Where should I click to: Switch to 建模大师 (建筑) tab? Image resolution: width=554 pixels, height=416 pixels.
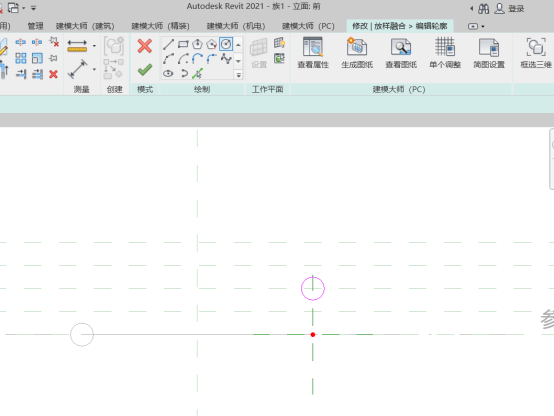85,26
